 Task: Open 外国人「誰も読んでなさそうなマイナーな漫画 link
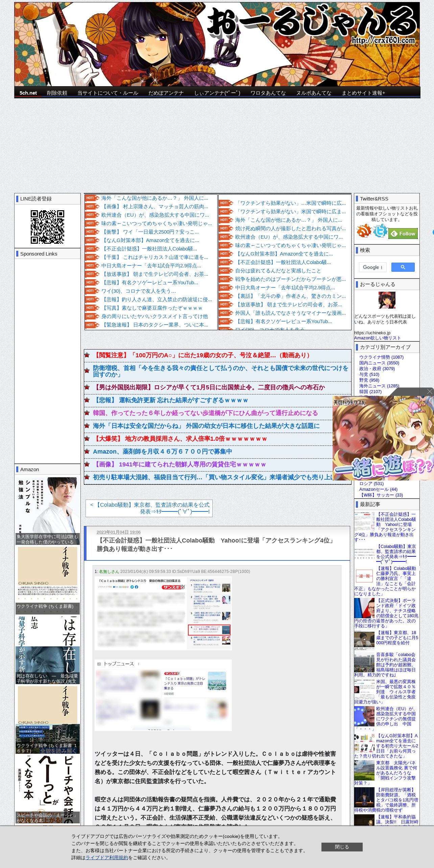pos(290,313)
